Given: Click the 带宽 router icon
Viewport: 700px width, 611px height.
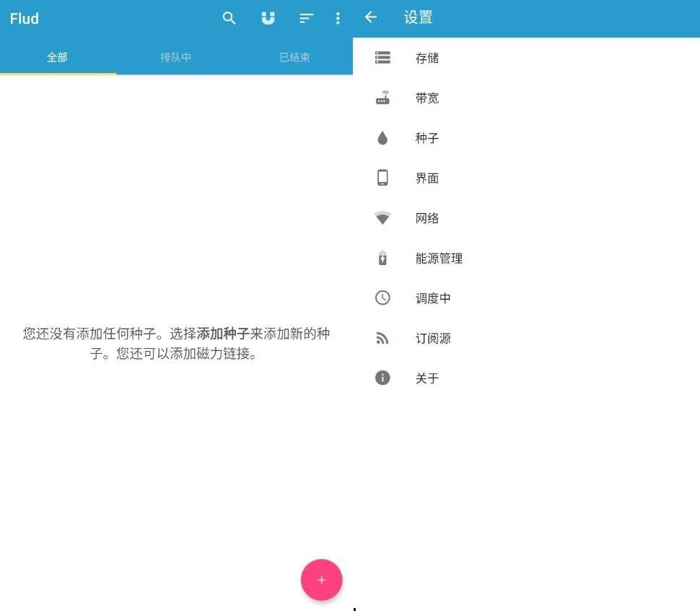Looking at the screenshot, I should pos(382,98).
